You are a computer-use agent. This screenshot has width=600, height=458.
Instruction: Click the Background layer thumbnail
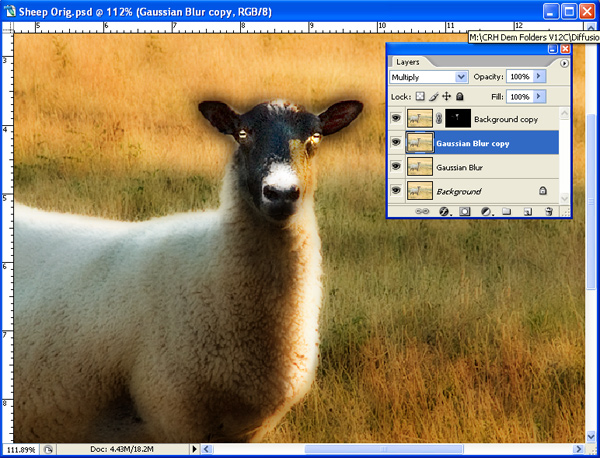[x=420, y=190]
